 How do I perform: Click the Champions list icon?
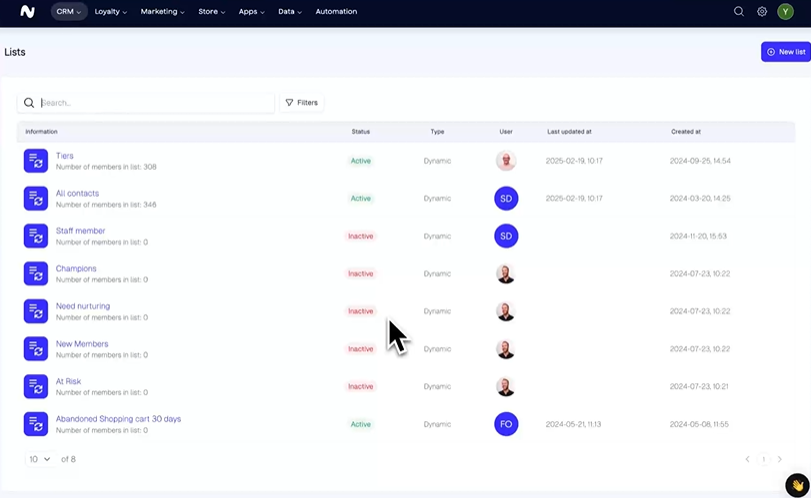pos(36,274)
